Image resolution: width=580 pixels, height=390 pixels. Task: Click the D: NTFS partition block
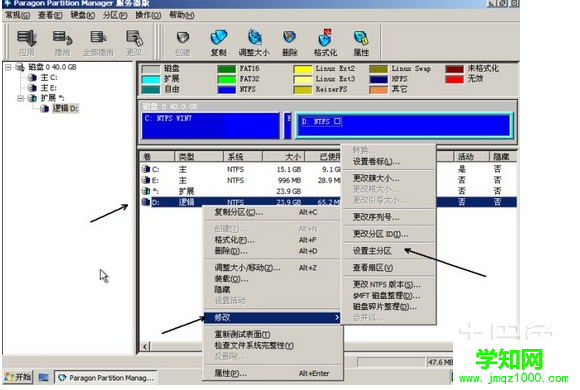(x=404, y=126)
